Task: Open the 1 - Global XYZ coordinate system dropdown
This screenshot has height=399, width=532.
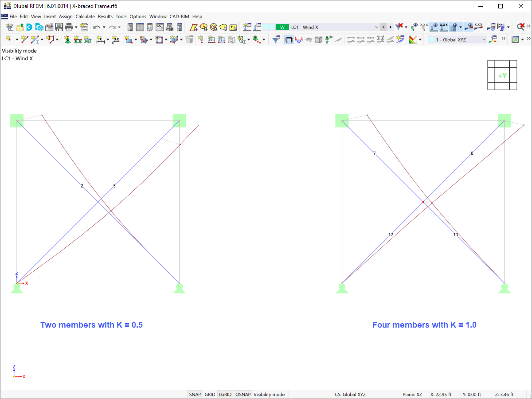Action: pyautogui.click(x=484, y=39)
